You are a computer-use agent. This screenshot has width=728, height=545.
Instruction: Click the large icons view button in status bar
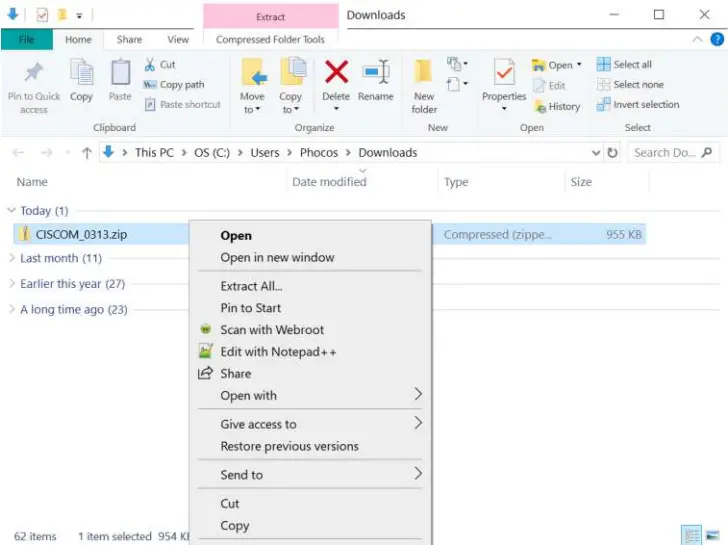click(712, 536)
